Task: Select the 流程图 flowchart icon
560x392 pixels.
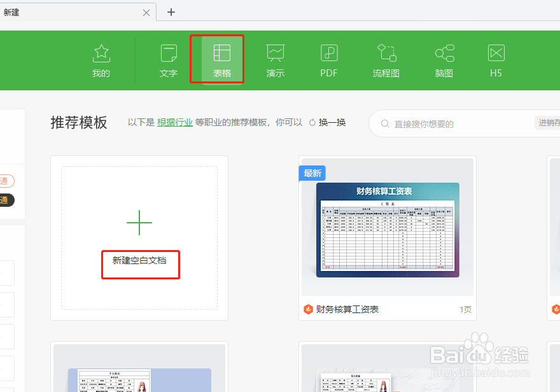Action: 386,59
